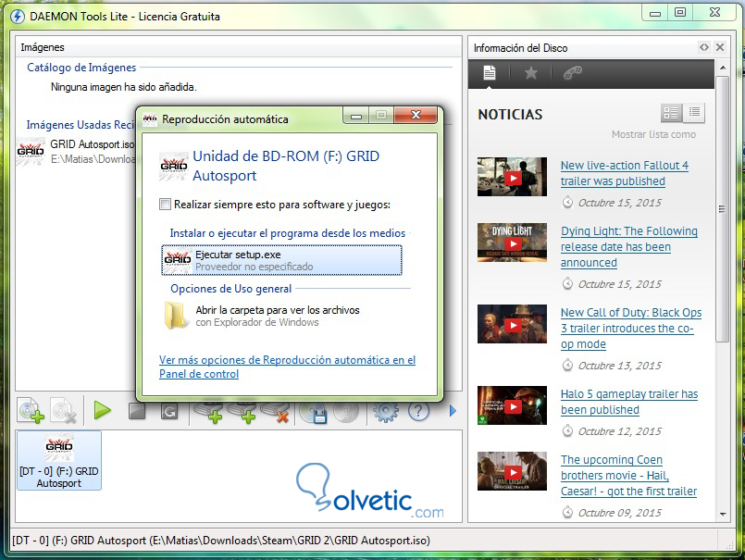Open Dying Light: The Following news link
The height and width of the screenshot is (560, 745).
tap(629, 247)
